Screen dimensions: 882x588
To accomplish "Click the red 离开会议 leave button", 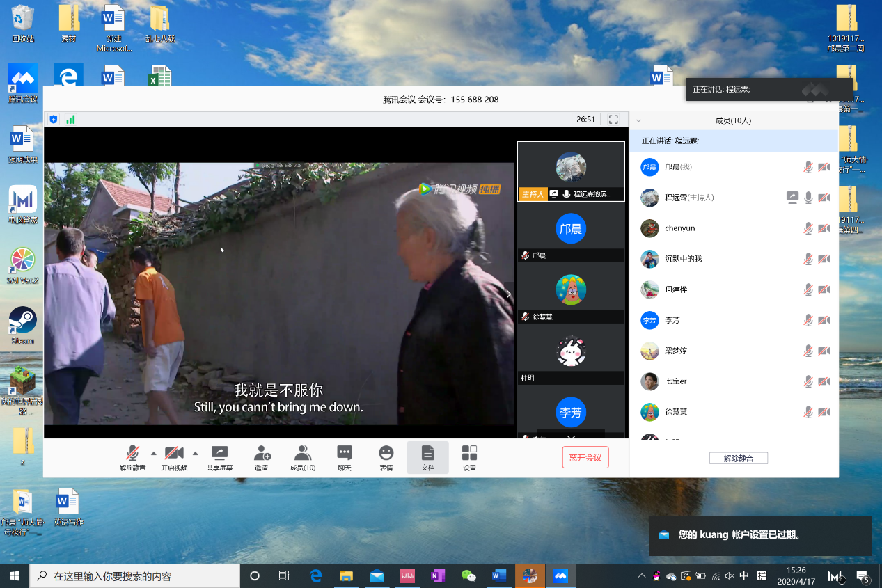I will [x=585, y=457].
